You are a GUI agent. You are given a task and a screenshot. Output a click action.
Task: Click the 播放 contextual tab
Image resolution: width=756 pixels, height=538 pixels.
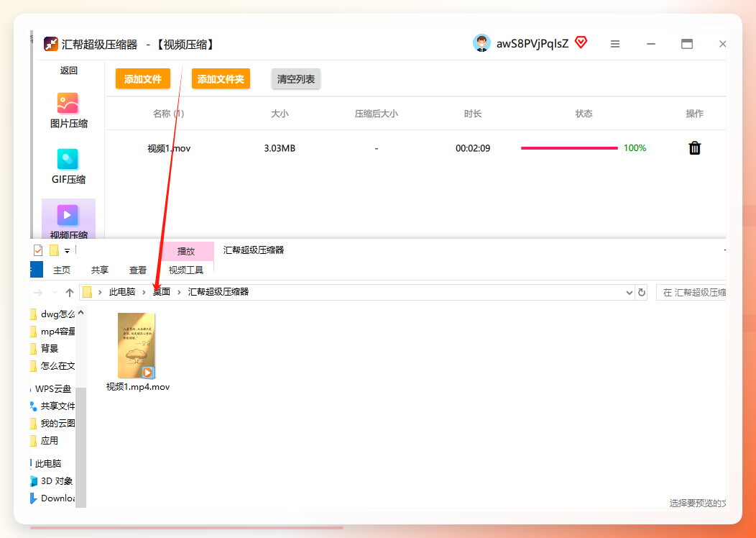pyautogui.click(x=186, y=251)
